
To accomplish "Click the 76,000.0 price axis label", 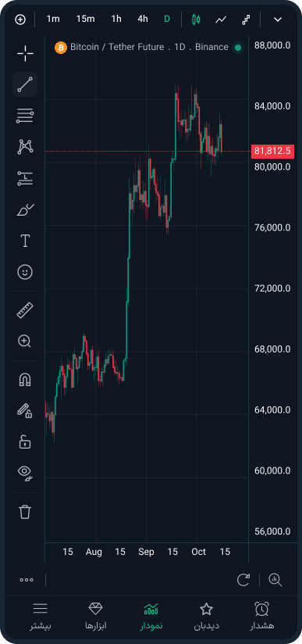I will click(x=272, y=227).
